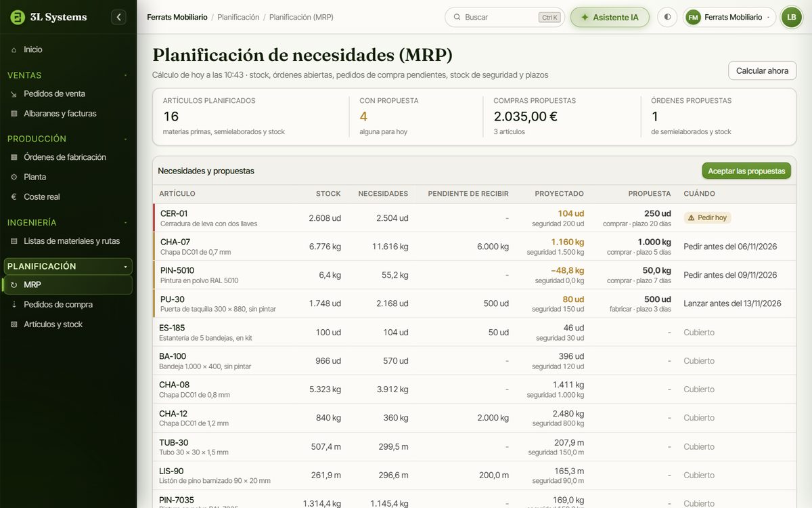Click the Calcular ahora button
Image resolution: width=812 pixels, height=508 pixels.
(762, 70)
